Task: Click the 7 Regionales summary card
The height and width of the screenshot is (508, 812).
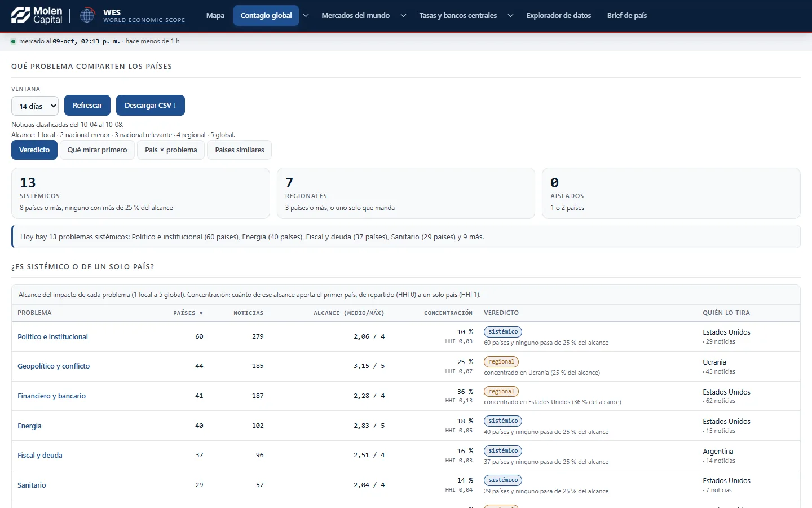Action: point(406,193)
